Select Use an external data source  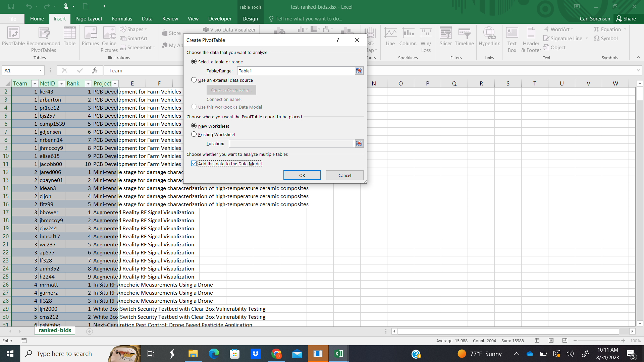click(194, 80)
